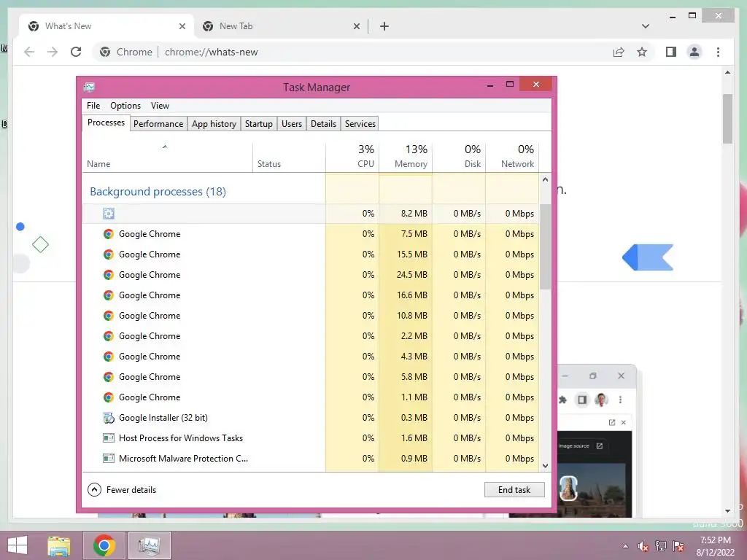Click Task Manager title bar icon

89,87
